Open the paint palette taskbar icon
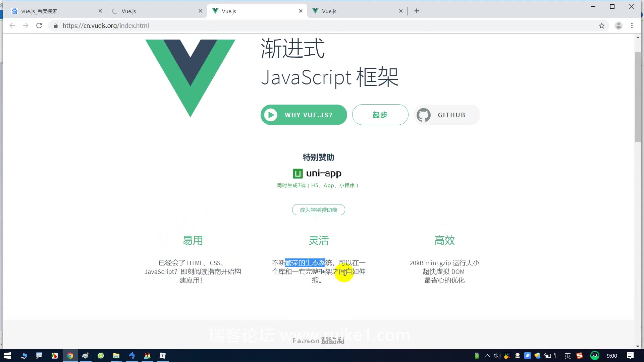644x362 pixels. 86,356
